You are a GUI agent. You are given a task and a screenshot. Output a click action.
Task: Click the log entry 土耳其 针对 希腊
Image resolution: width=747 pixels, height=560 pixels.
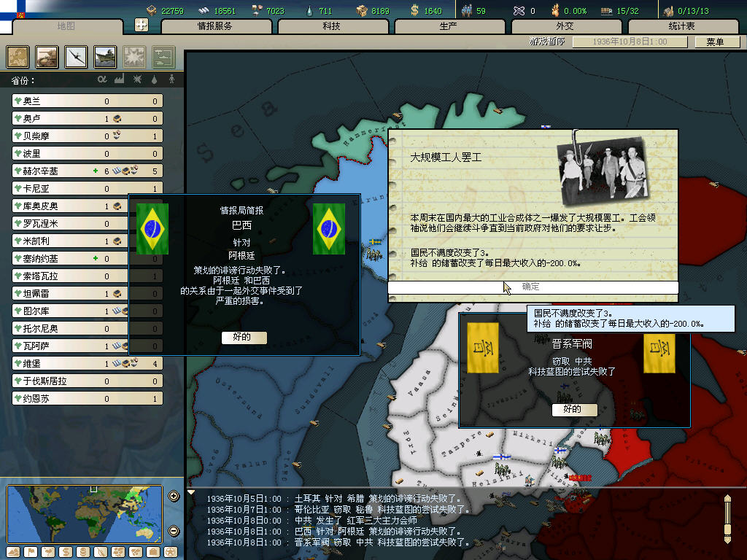coord(334,499)
